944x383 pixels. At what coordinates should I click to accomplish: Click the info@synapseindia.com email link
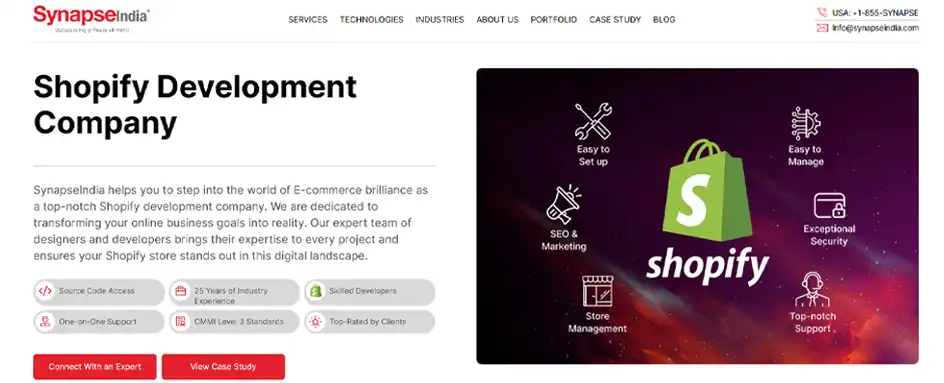[x=875, y=28]
